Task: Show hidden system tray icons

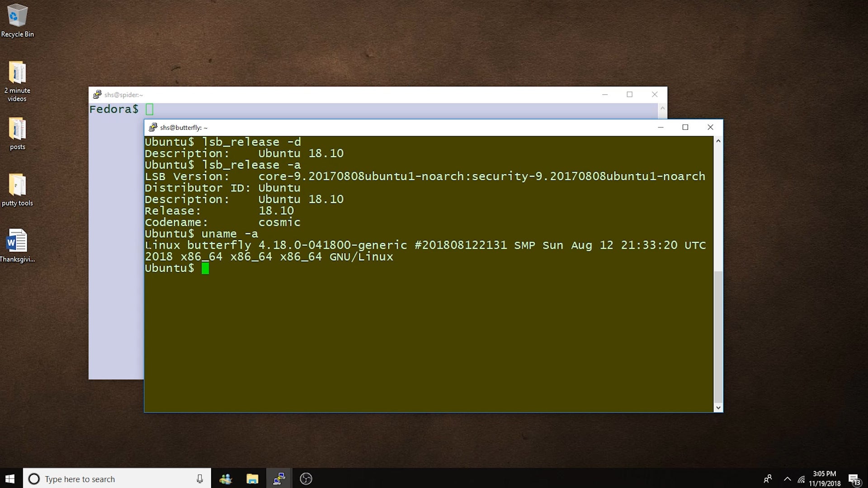Action: pyautogui.click(x=787, y=479)
